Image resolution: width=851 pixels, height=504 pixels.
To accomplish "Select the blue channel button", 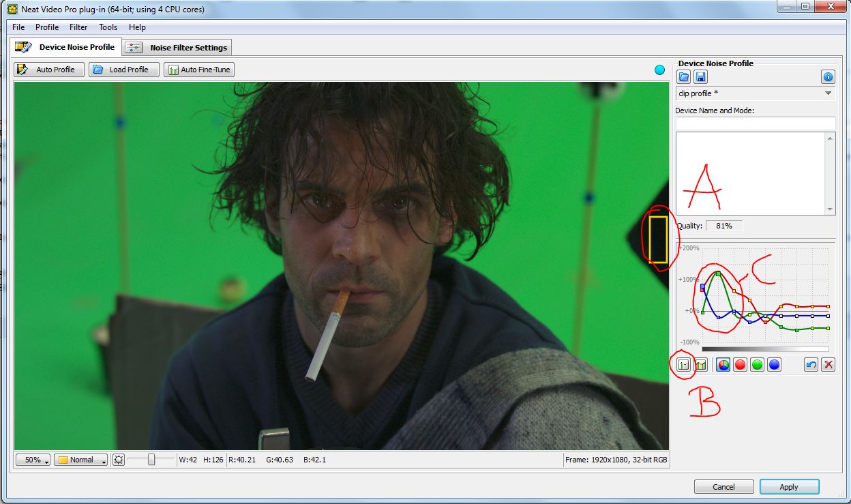I will [x=774, y=365].
